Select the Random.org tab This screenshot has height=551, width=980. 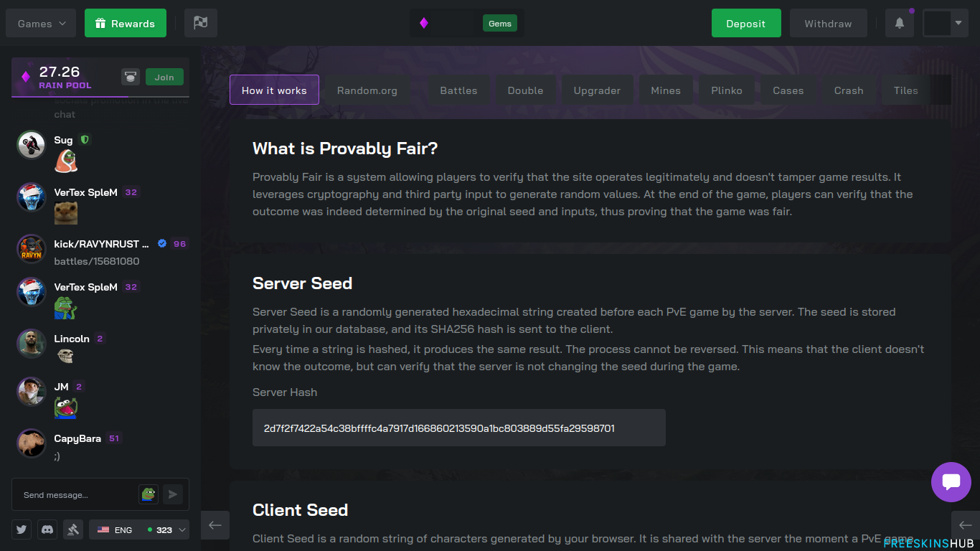tap(367, 90)
